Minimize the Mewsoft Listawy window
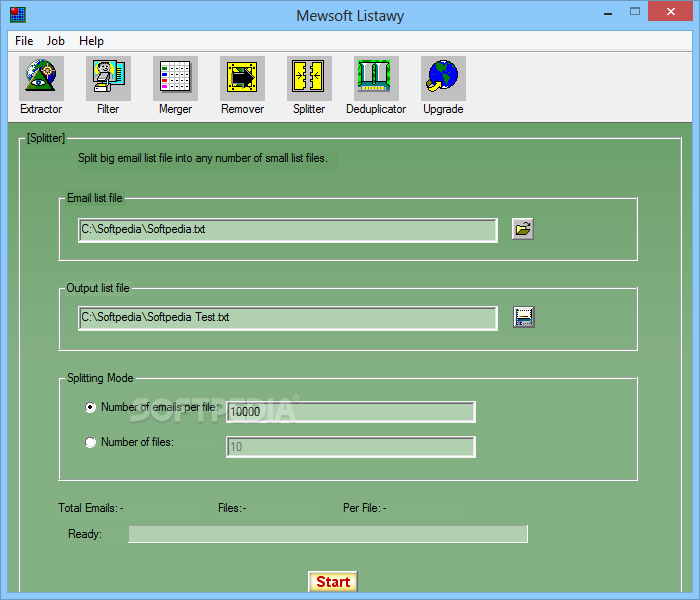Image resolution: width=700 pixels, height=600 pixels. [608, 12]
